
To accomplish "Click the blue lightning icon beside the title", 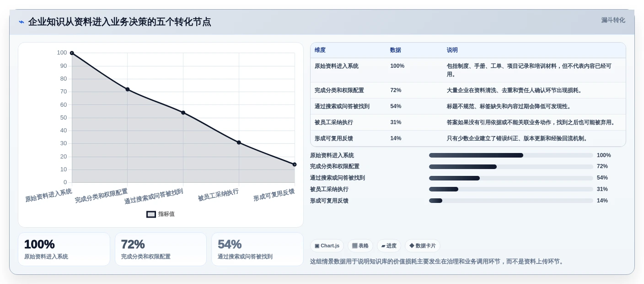I will [x=21, y=22].
